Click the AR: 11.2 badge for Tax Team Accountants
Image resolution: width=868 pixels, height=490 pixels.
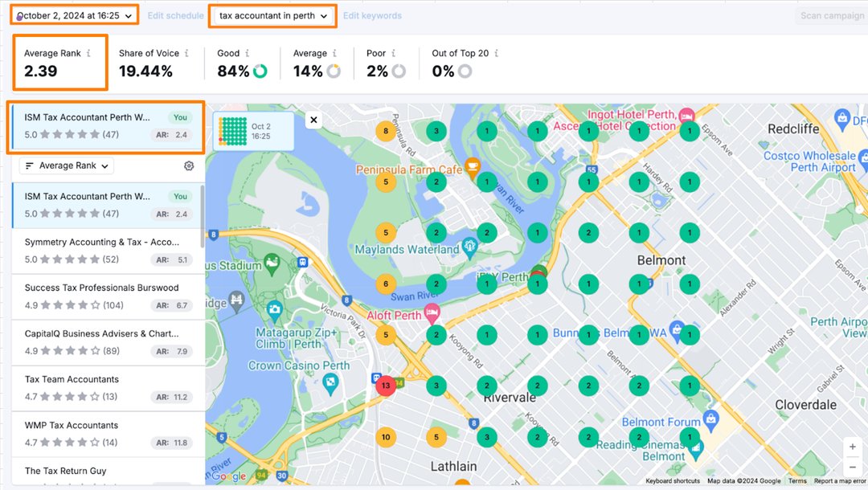coord(172,397)
